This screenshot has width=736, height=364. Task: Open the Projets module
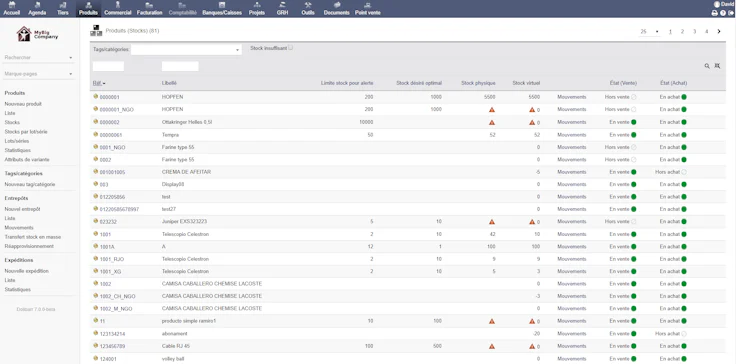257,8
